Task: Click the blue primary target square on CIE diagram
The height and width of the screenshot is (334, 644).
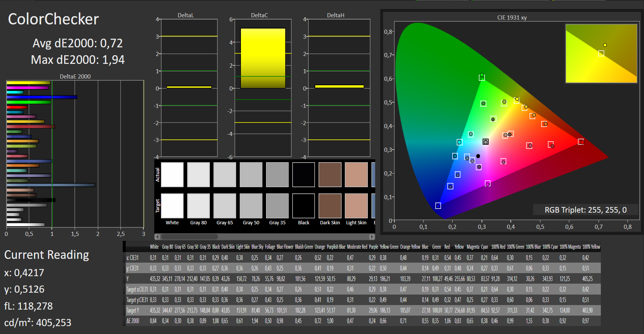Action: [438, 206]
